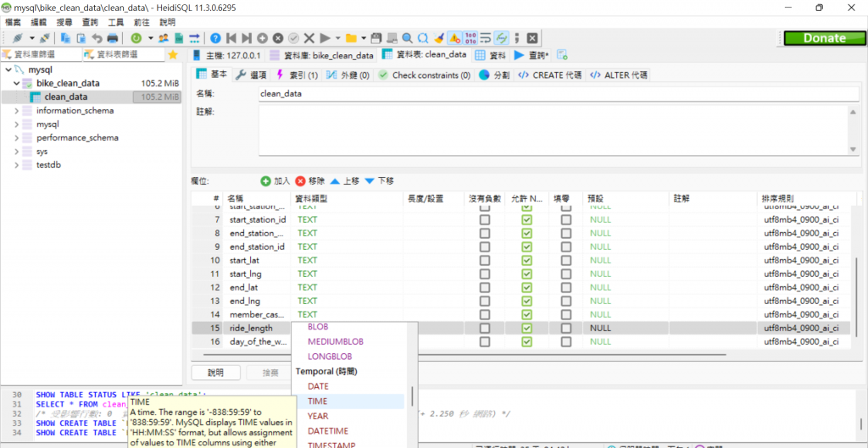This screenshot has width=868, height=448.
Task: Click the cancel editing X icon
Action: tap(309, 38)
